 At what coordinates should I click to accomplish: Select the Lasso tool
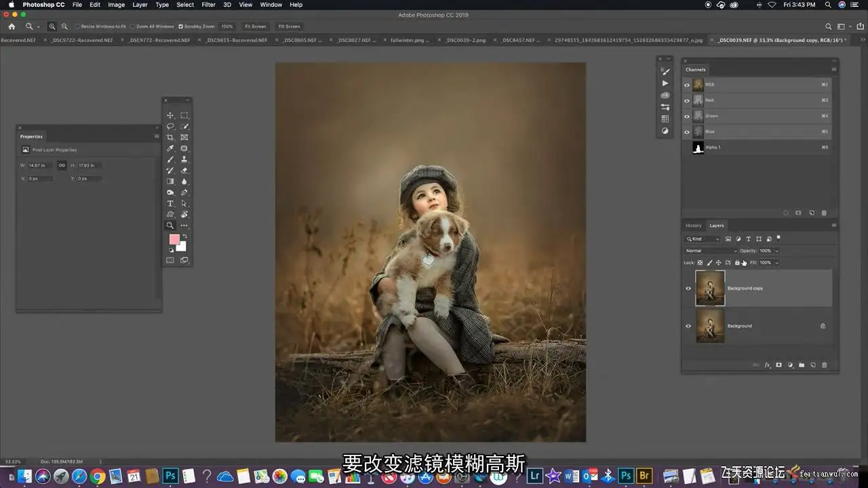[170, 127]
